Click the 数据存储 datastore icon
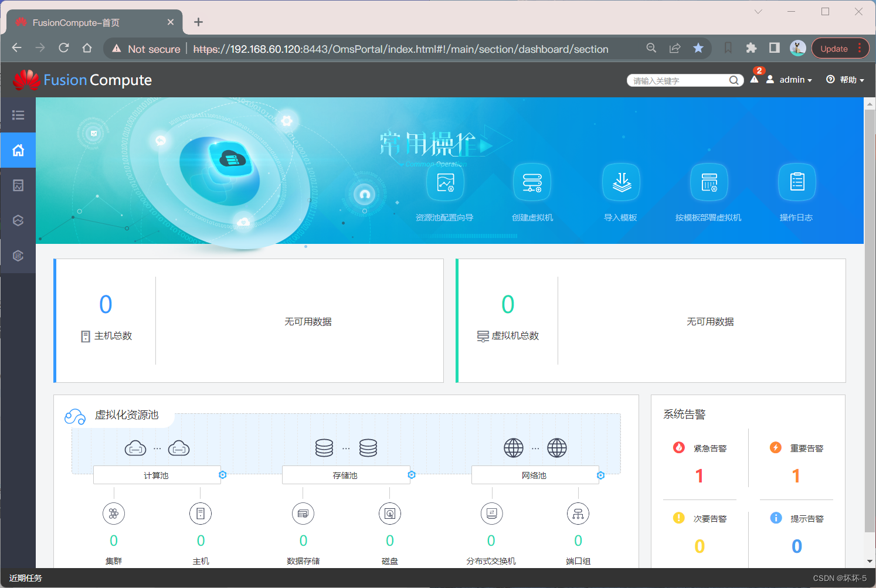The height and width of the screenshot is (588, 876). tap(303, 514)
